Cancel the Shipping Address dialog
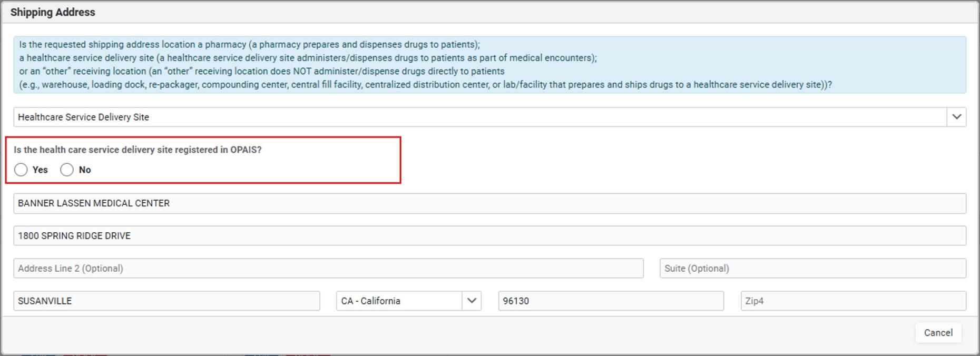 (938, 333)
